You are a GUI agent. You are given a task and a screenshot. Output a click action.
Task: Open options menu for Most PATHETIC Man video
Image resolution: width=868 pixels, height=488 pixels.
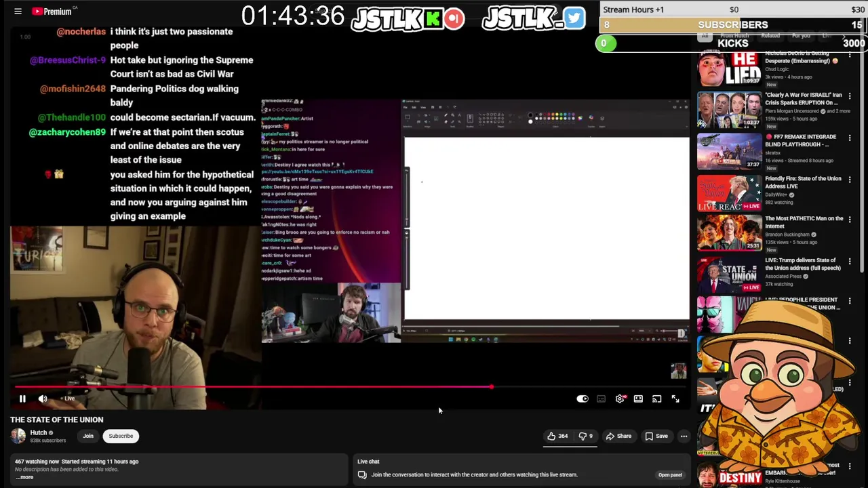click(x=850, y=220)
